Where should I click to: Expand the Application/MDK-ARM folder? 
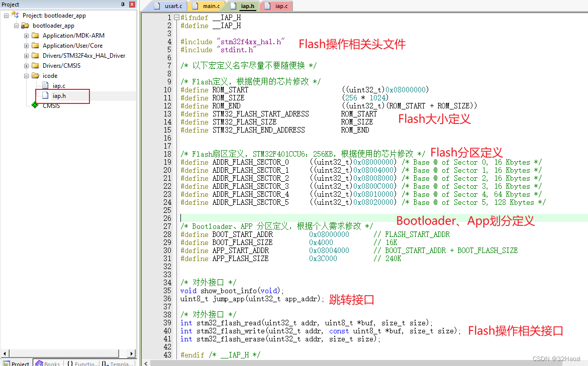tap(26, 36)
